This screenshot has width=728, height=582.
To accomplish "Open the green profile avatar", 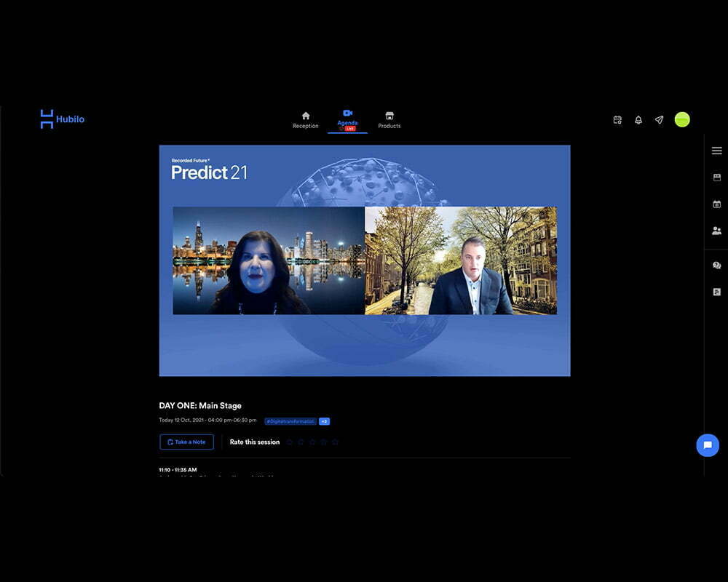I will 682,120.
